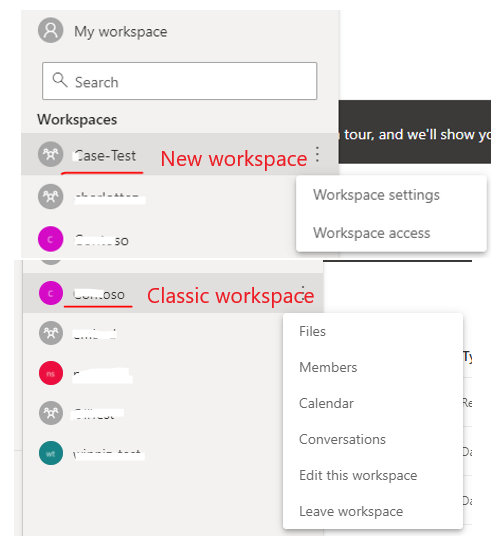The height and width of the screenshot is (544, 491).
Task: Click the red ns workspace icon
Action: [51, 373]
